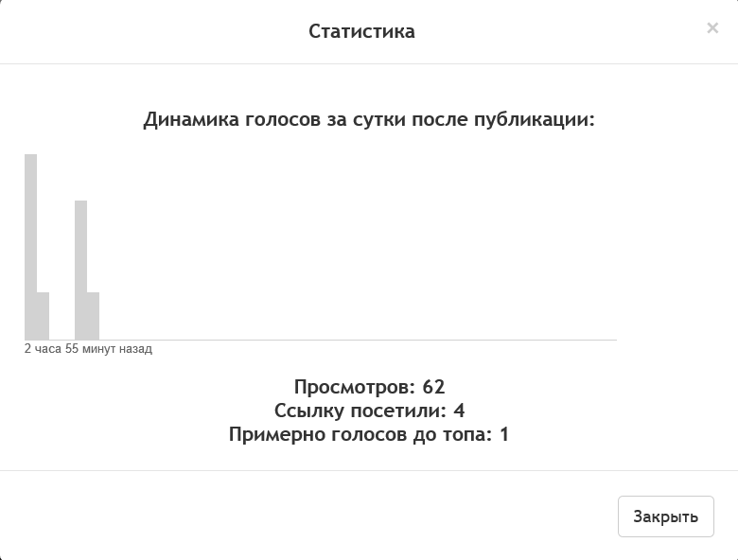
Task: Select the tallest first bar in the chart
Action: click(30, 246)
